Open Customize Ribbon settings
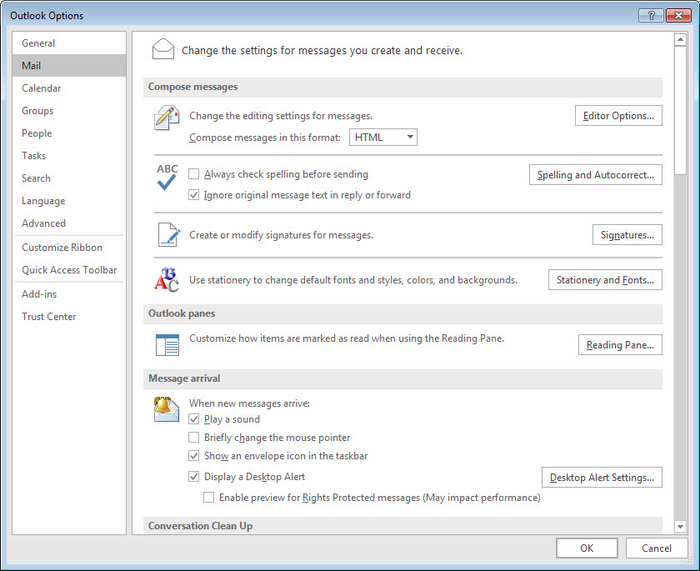 [69, 247]
